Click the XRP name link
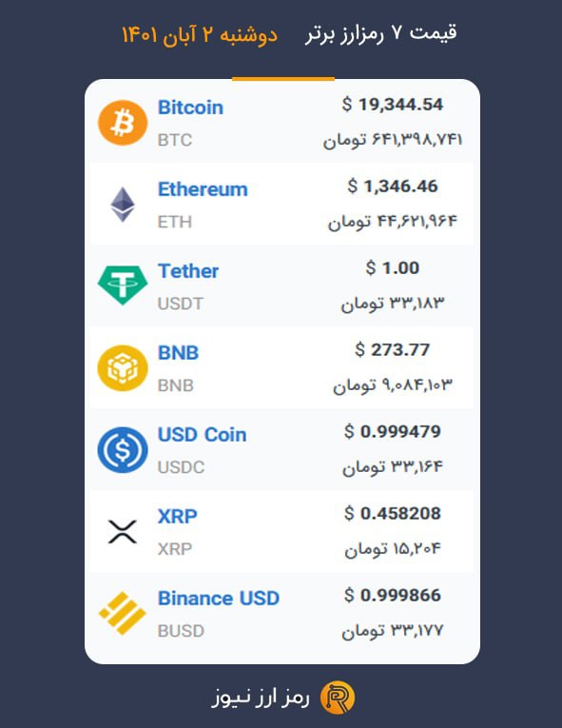Image resolution: width=562 pixels, height=728 pixels. pos(177,517)
